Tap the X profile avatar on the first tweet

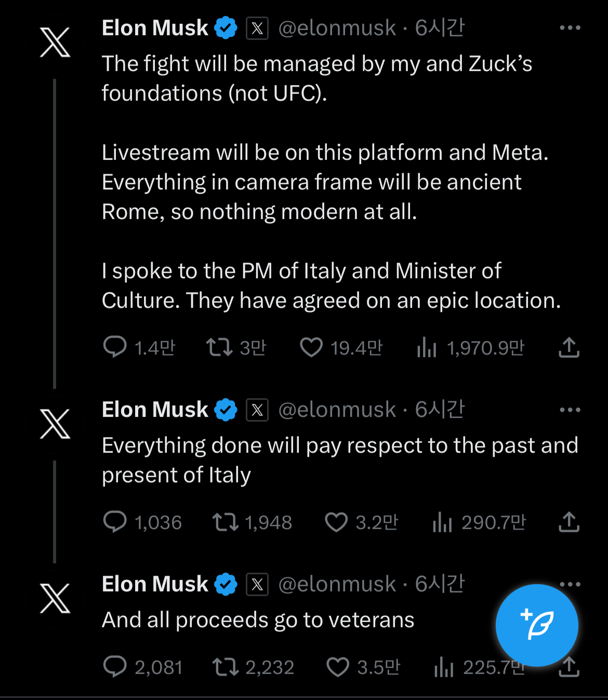pyautogui.click(x=55, y=43)
